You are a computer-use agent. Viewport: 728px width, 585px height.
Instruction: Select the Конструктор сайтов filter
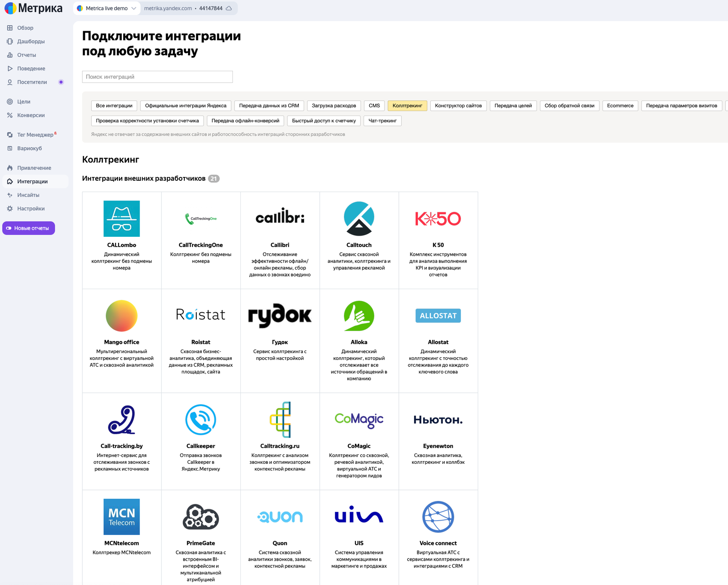458,106
